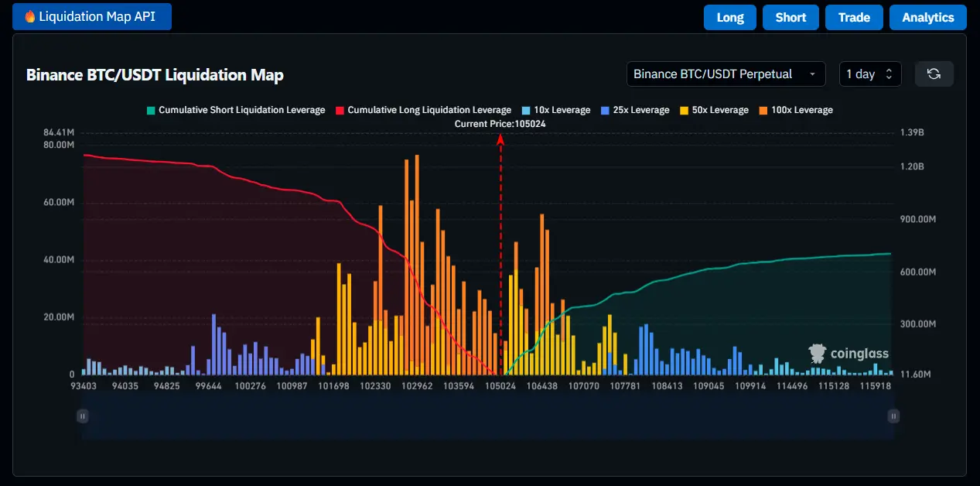980x486 pixels.
Task: Toggle the 100x Leverage legend item
Action: point(796,110)
